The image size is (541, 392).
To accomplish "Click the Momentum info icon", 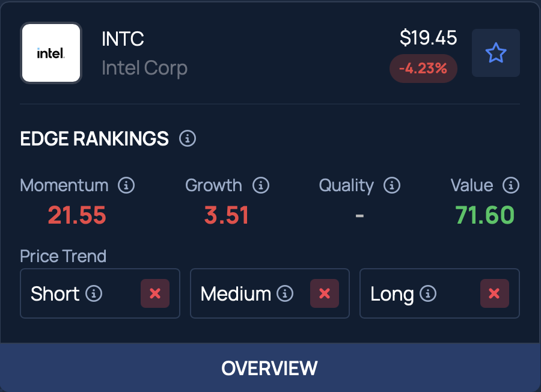I will [126, 185].
